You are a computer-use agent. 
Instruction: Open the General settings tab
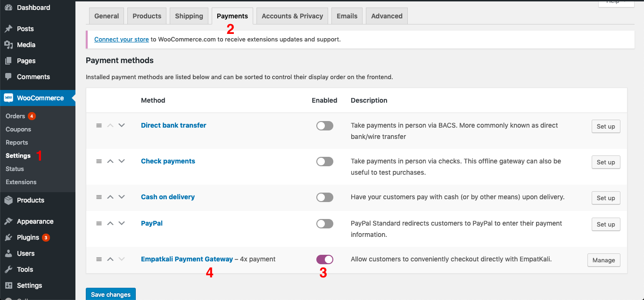tap(107, 16)
